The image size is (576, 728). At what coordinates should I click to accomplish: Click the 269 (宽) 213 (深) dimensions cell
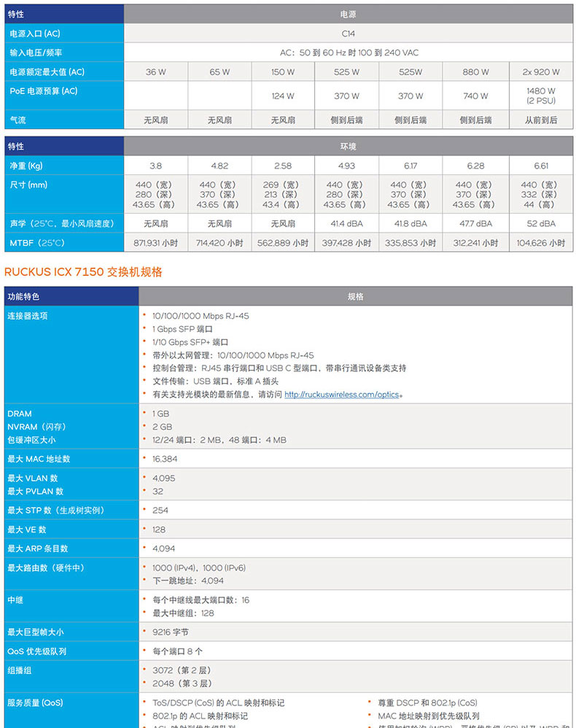point(283,195)
